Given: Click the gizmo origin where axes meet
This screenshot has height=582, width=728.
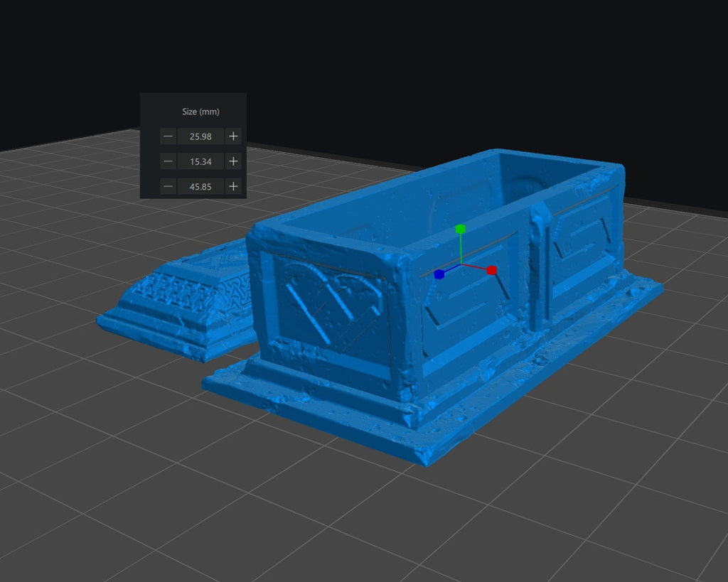Looking at the screenshot, I should pyautogui.click(x=461, y=265).
